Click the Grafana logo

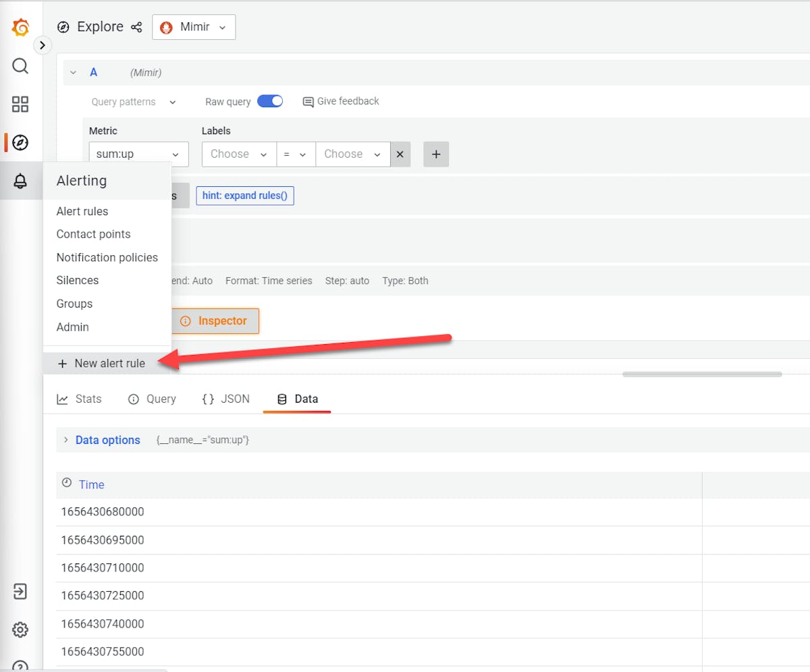(20, 27)
